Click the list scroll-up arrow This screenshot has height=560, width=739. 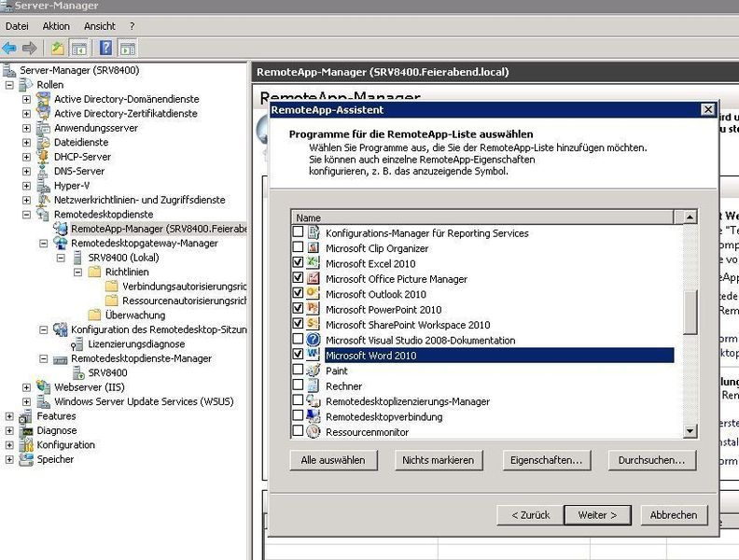coord(690,217)
